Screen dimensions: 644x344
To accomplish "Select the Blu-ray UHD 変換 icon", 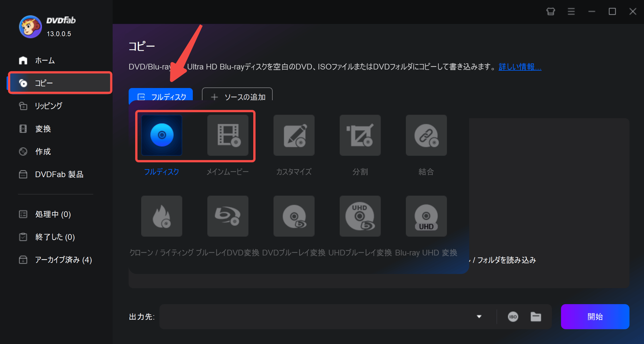I will pyautogui.click(x=426, y=216).
